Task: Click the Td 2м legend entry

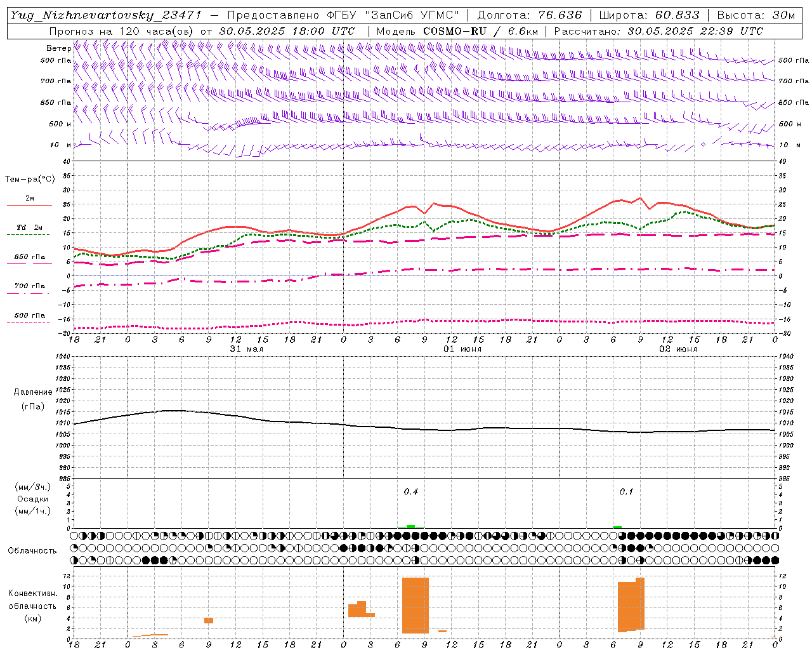Action: [x=30, y=227]
